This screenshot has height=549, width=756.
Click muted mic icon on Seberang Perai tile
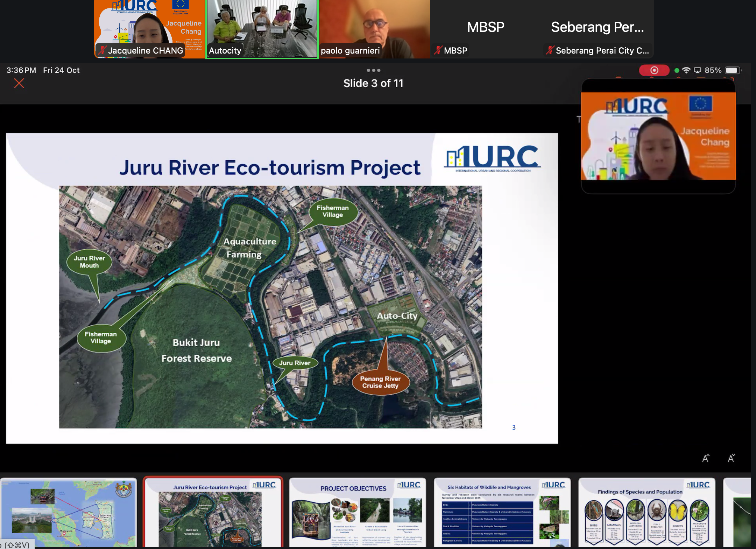point(550,50)
